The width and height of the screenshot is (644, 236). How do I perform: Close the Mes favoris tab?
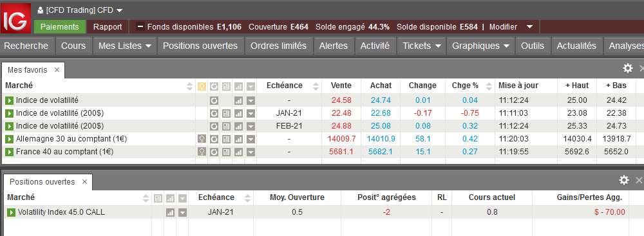click(x=57, y=70)
